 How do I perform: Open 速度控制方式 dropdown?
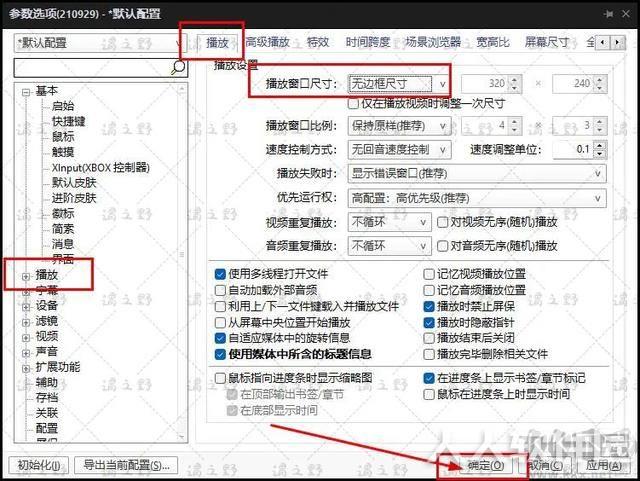pyautogui.click(x=399, y=150)
